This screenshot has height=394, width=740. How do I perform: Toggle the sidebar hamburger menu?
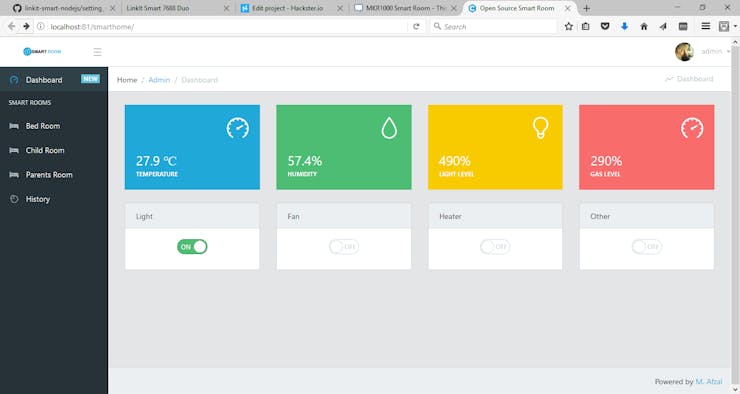tap(97, 52)
